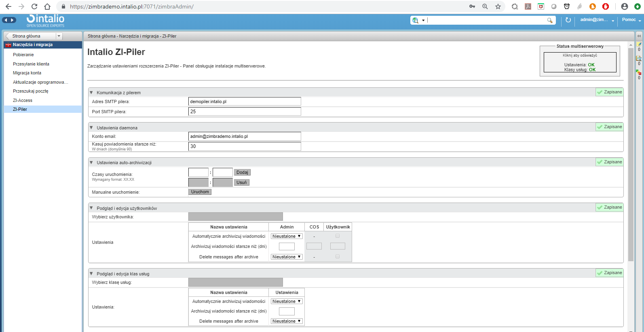Click the scrollbar up arrow
The height and width of the screenshot is (332, 644).
[x=631, y=44]
